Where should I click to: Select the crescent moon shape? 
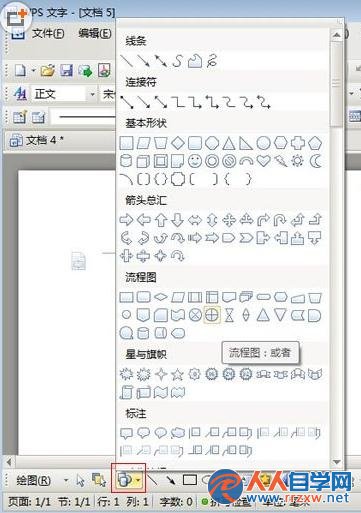(315, 161)
